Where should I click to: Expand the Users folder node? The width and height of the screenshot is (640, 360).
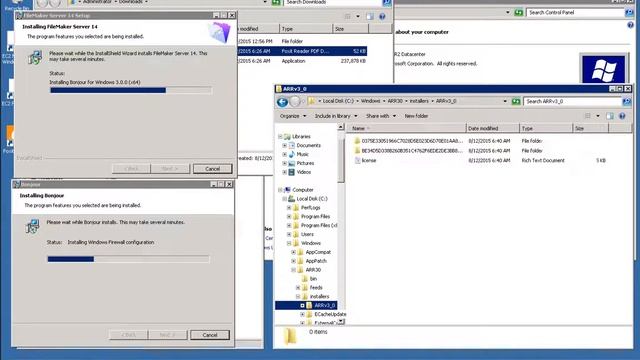[x=289, y=234]
